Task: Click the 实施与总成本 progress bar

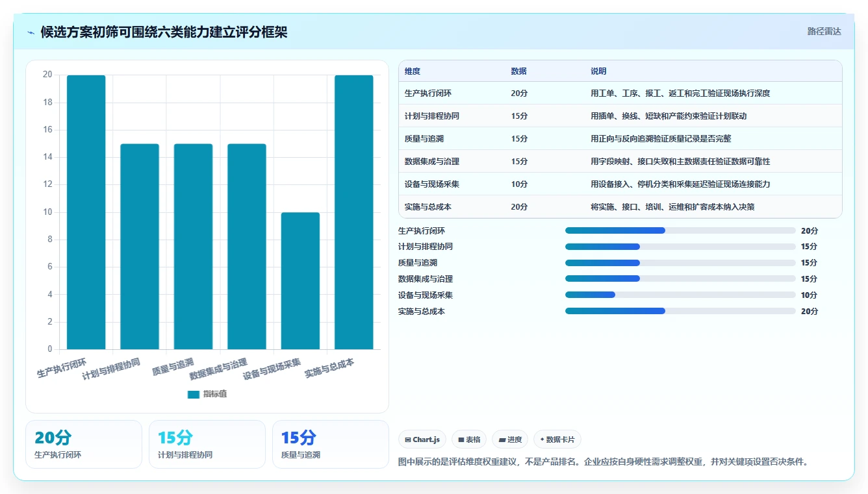Action: [680, 311]
